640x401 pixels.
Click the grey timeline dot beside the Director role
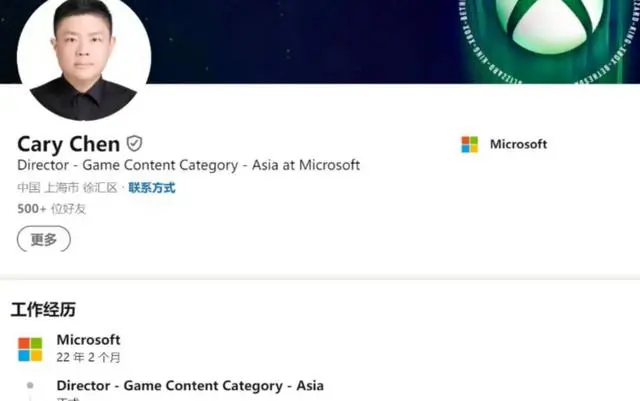(30, 385)
